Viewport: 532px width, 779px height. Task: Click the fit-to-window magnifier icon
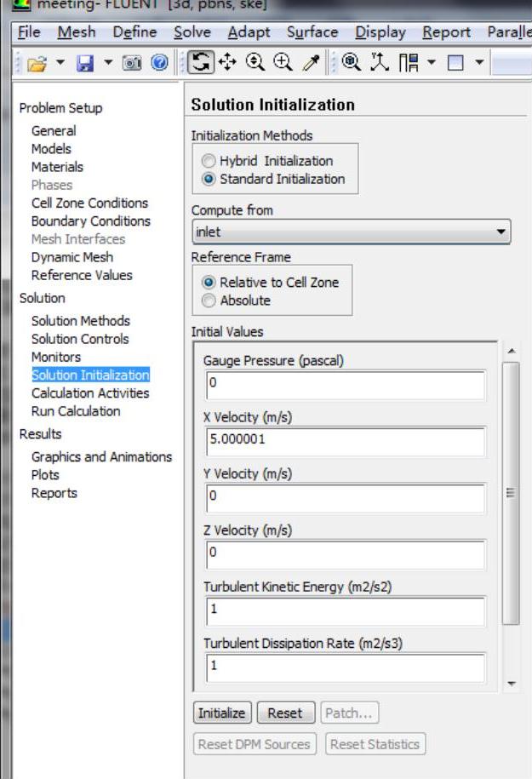tap(349, 64)
